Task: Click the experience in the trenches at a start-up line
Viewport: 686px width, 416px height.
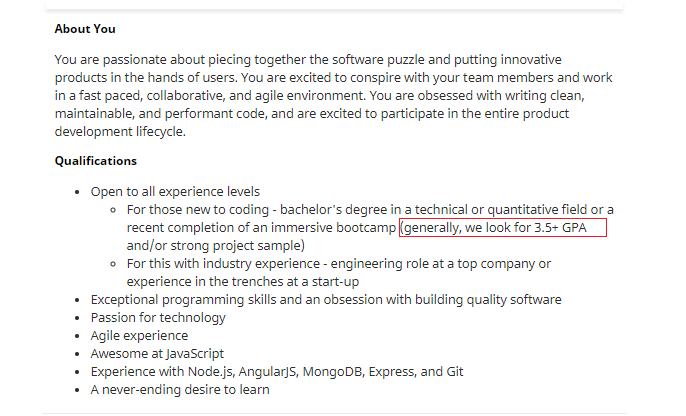Action: (243, 282)
